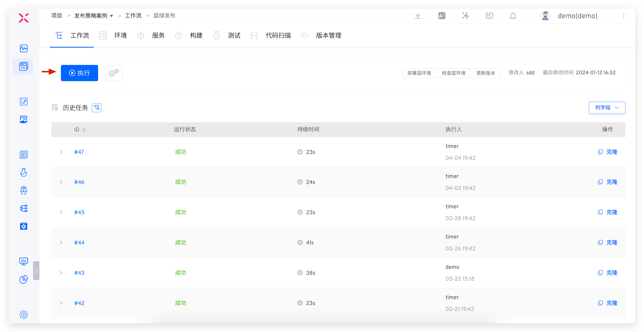Screen dimensions: 644x332
Task: Click the history task filter icon
Action: (x=97, y=108)
